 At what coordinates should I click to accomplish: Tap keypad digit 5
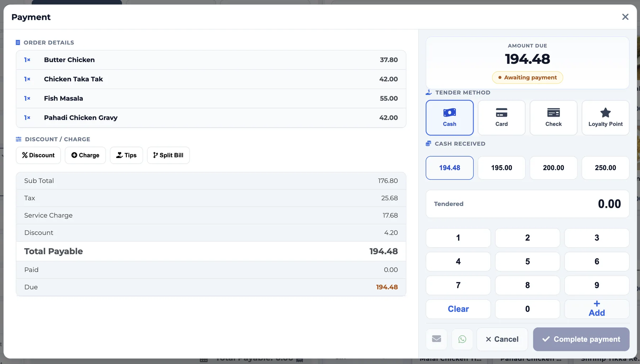click(x=527, y=261)
